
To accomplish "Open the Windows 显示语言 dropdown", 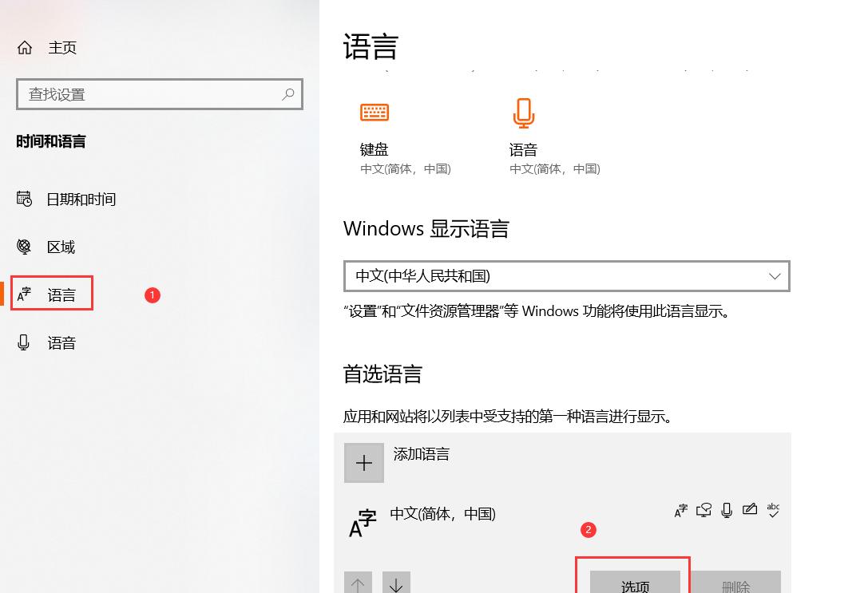I will [566, 276].
